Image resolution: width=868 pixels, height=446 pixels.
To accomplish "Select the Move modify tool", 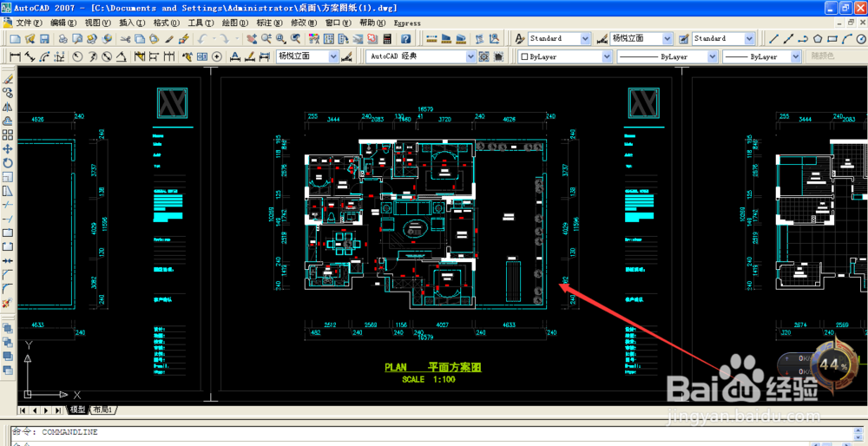I will click(8, 149).
